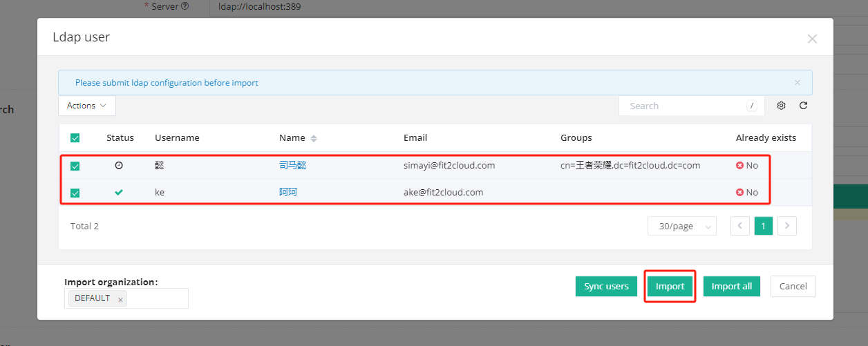This screenshot has width=868, height=346.
Task: Uncheck the simayi@fit2cloud.com row checkbox
Action: click(x=75, y=166)
